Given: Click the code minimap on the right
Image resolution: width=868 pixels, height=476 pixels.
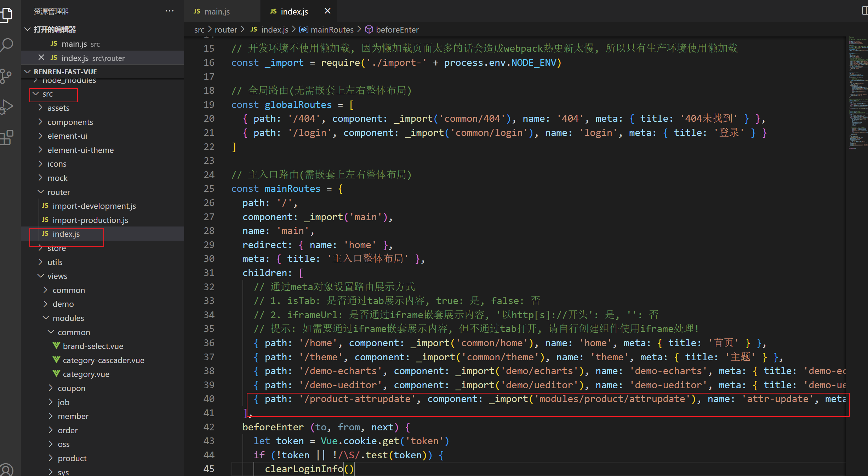Looking at the screenshot, I should tap(857, 92).
